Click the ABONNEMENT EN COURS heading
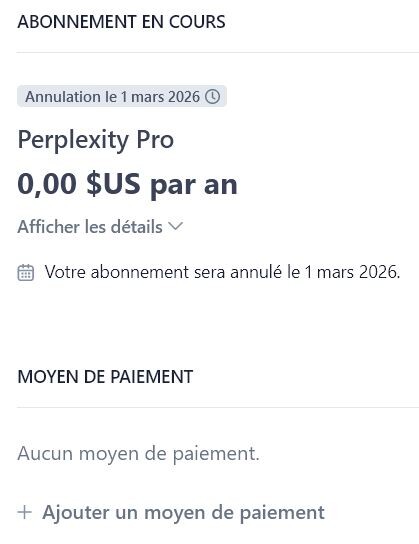Screen dimensions: 419x544 coord(121,22)
